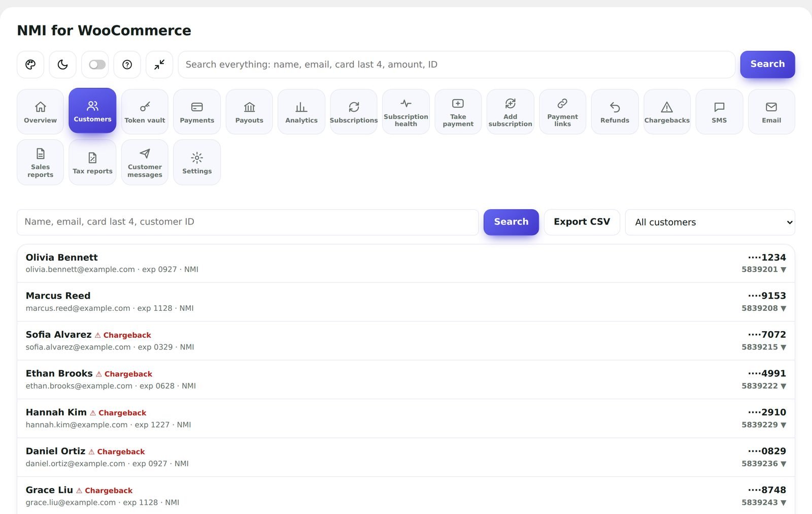
Task: Go to Payments section
Action: (197, 112)
